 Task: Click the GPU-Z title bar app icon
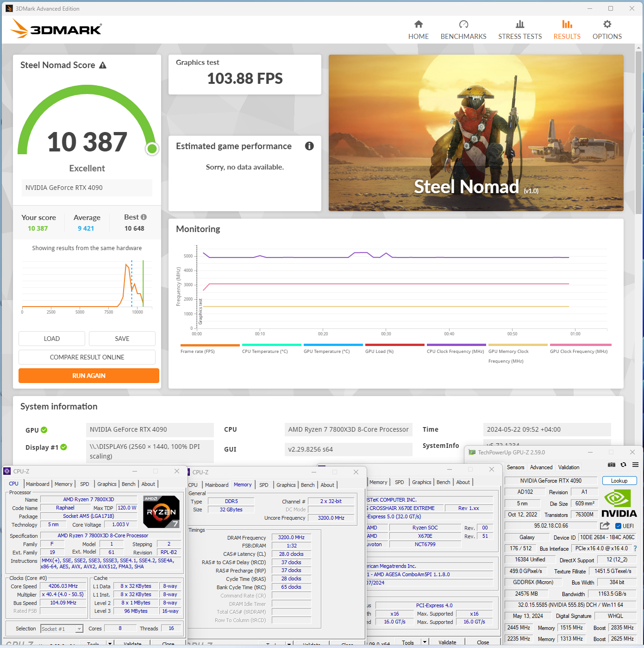point(472,453)
